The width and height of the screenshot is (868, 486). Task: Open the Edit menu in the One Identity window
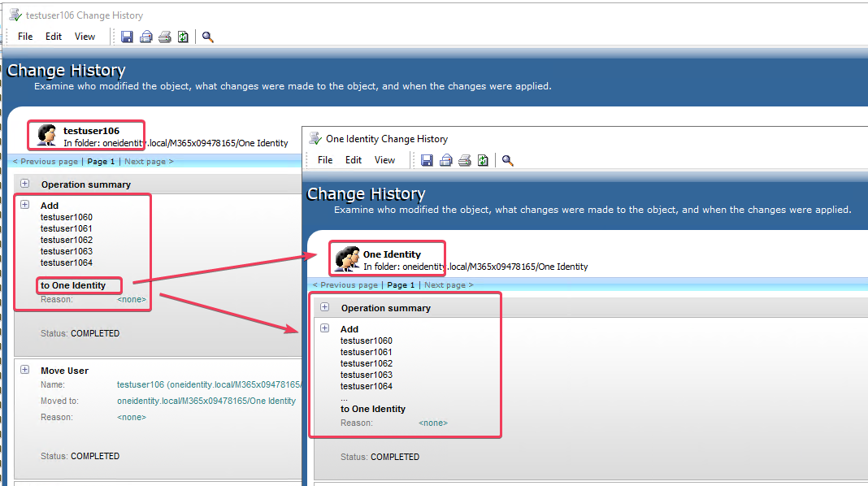pos(354,160)
